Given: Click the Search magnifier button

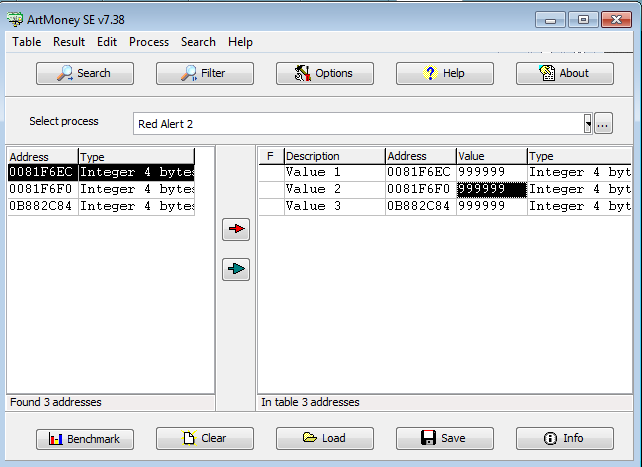Looking at the screenshot, I should (x=85, y=73).
